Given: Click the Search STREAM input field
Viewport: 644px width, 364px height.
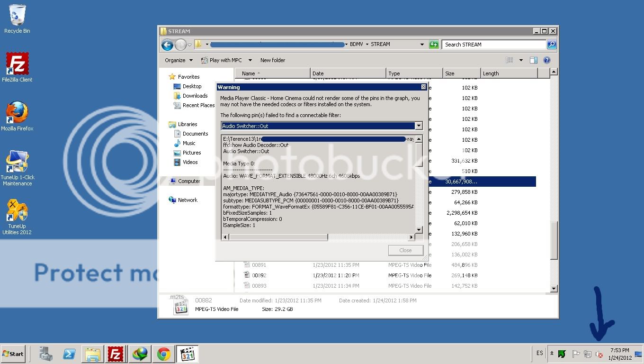Looking at the screenshot, I should [x=494, y=45].
